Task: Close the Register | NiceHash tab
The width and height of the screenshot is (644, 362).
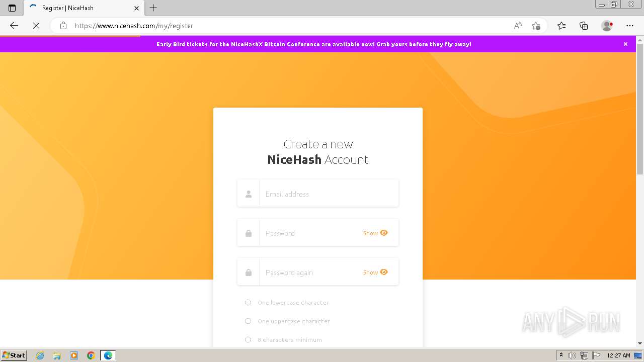Action: (x=136, y=8)
